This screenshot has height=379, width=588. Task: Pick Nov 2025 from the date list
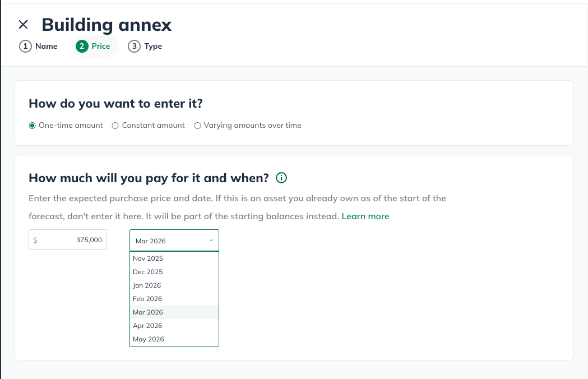pos(174,258)
